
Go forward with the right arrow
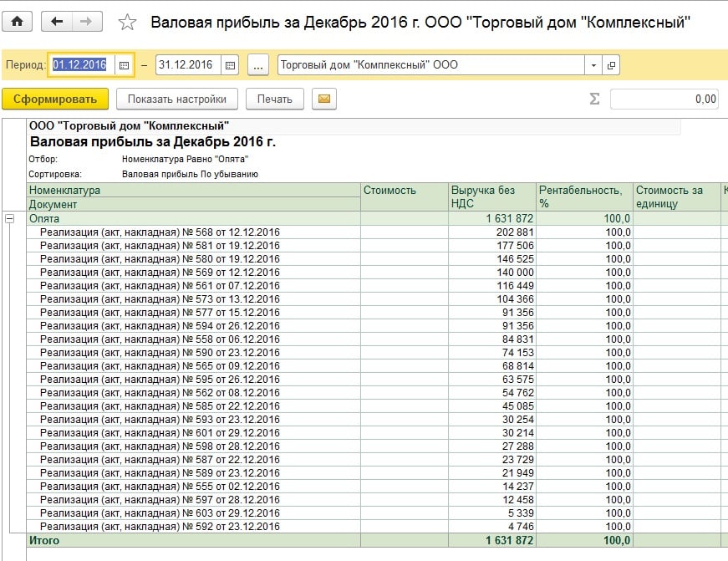coord(87,22)
